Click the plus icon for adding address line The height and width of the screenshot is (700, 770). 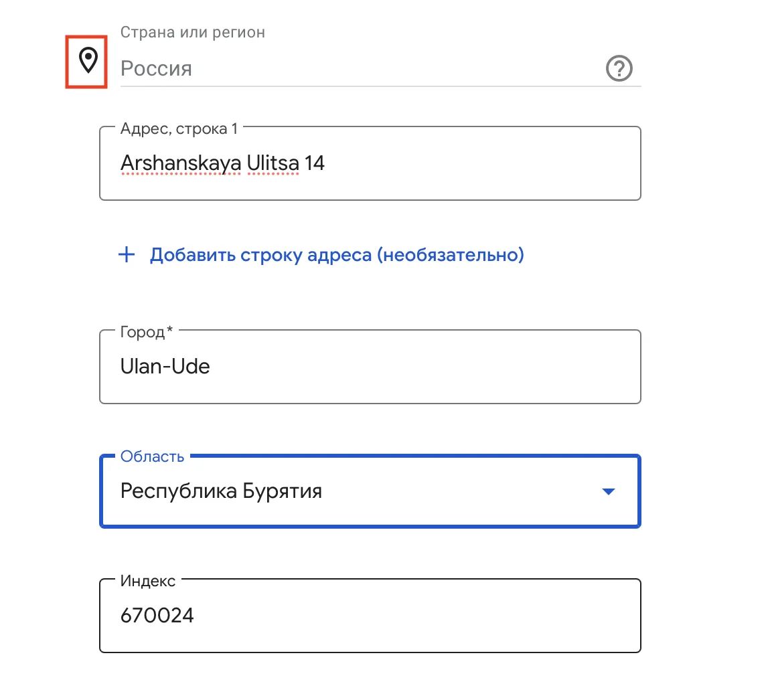coord(127,255)
